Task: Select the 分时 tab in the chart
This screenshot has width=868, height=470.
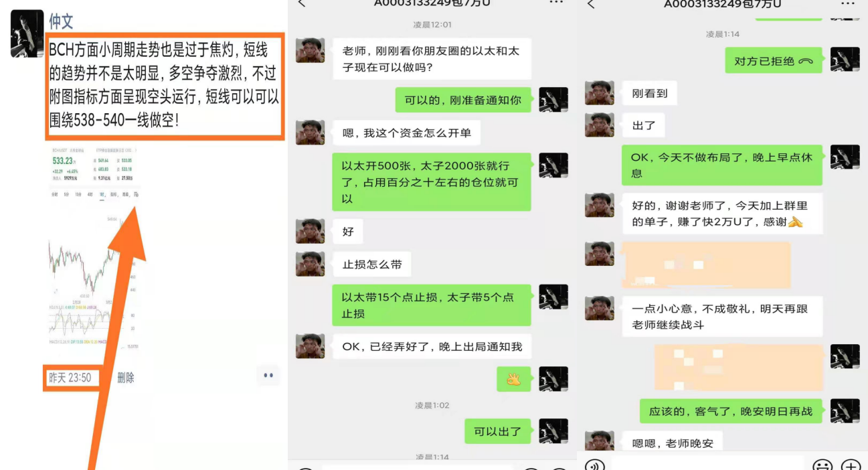Action: tap(55, 194)
